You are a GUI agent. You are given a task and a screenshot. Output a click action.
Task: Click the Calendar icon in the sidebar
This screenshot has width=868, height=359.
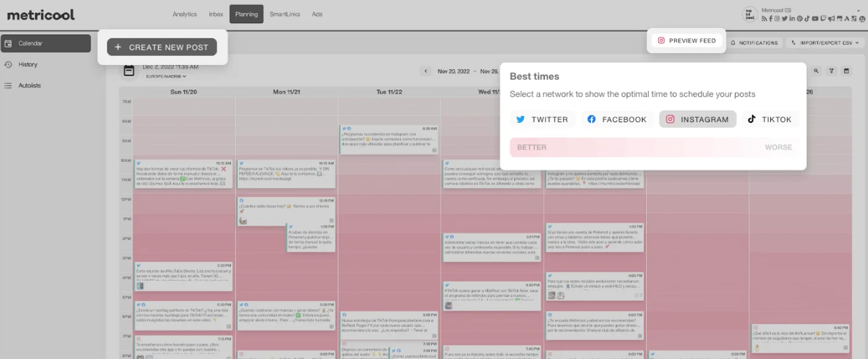click(x=8, y=43)
